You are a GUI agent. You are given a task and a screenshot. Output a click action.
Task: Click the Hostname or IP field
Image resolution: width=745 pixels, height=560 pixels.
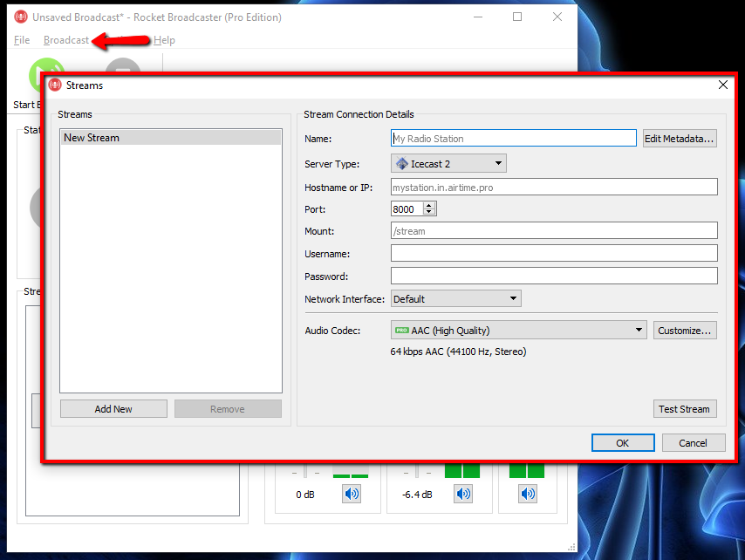tap(554, 188)
